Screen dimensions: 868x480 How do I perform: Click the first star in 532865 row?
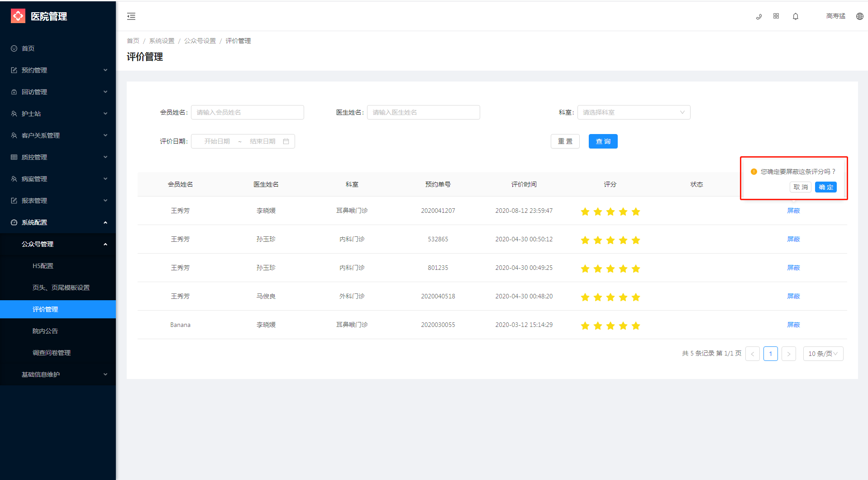pyautogui.click(x=585, y=240)
